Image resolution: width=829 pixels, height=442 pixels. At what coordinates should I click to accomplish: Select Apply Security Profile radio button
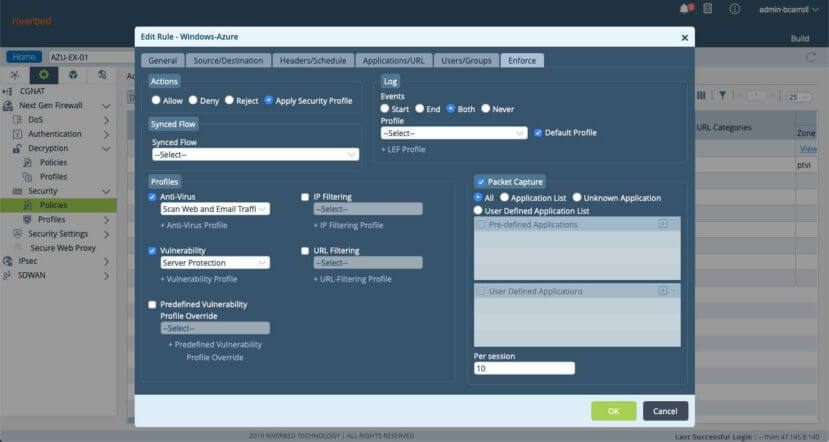(x=269, y=100)
